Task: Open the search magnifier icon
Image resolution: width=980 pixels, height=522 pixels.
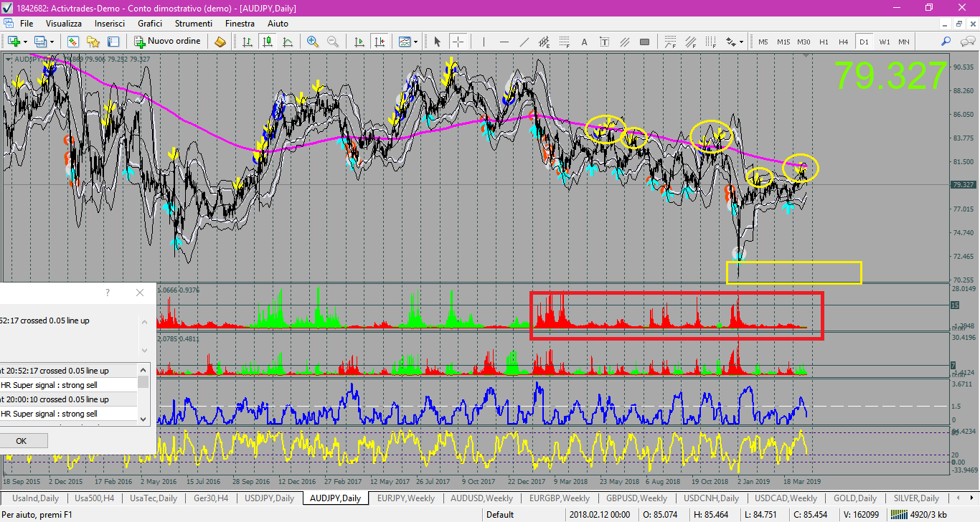Action: (x=946, y=42)
